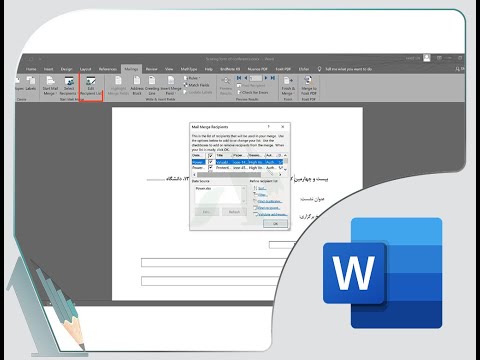Click Update Labels in the ribbon
Image resolution: width=480 pixels, height=360 pixels.
(198, 92)
